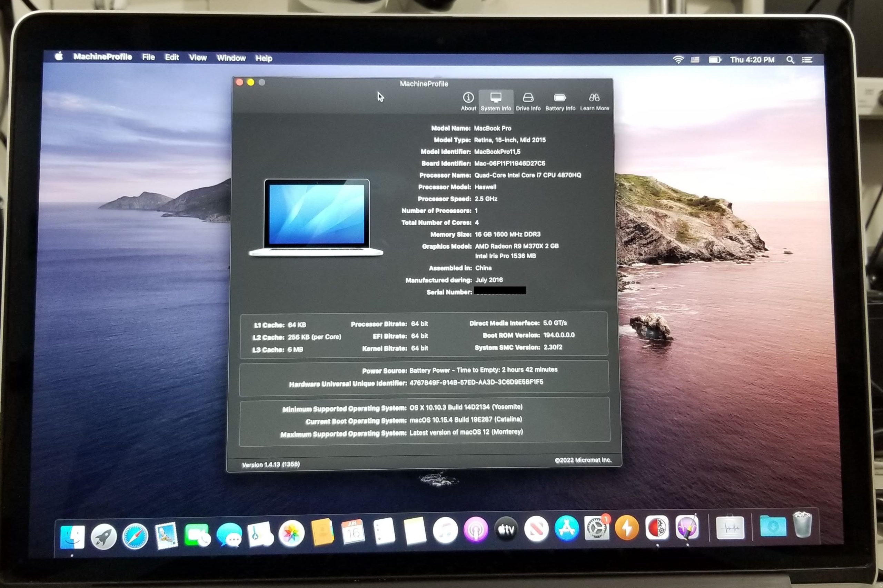Click the Wi-Fi status icon
This screenshot has height=588, width=883.
(x=678, y=60)
